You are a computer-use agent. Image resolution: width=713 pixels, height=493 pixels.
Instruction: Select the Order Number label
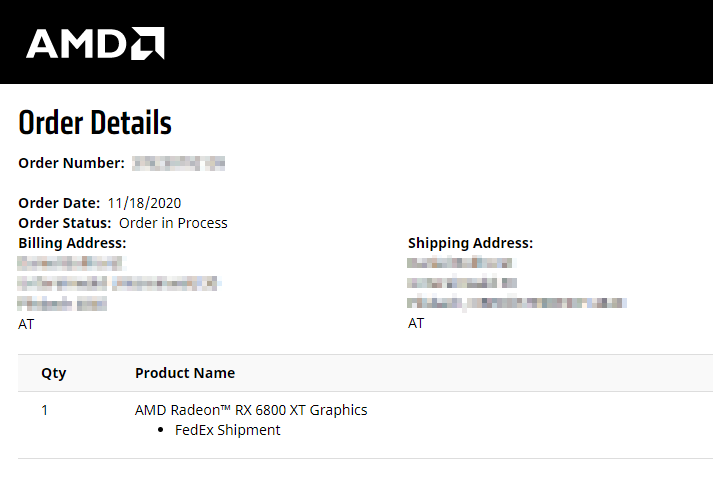coord(71,163)
